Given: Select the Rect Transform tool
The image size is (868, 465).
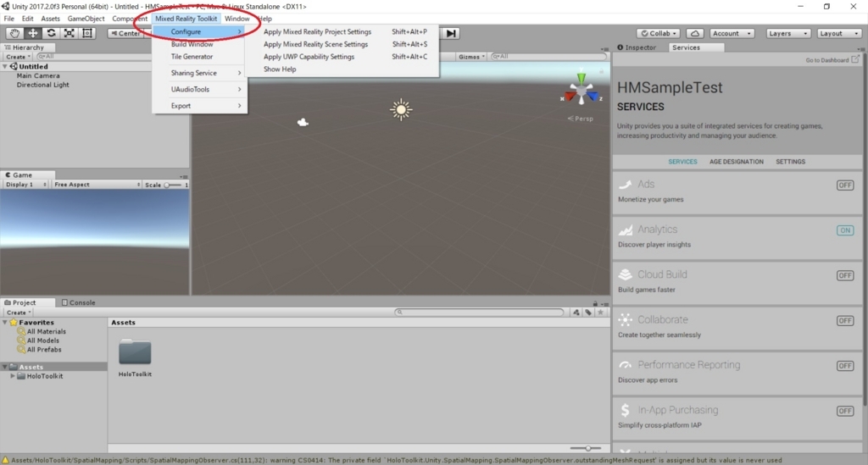Looking at the screenshot, I should (x=87, y=33).
